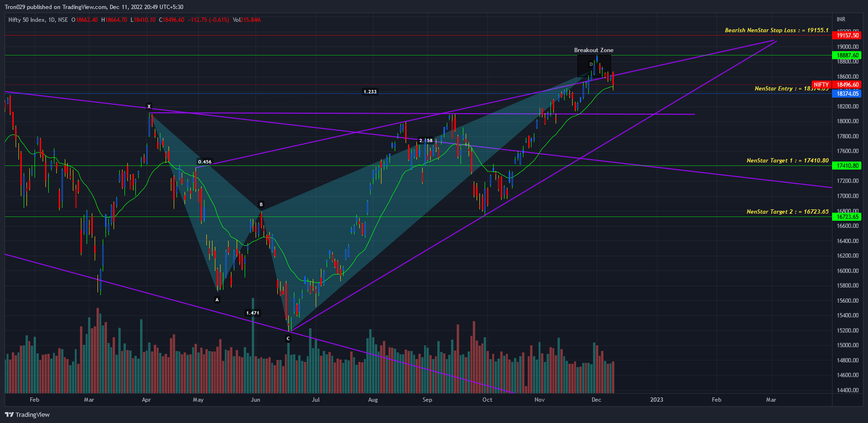The height and width of the screenshot is (423, 868).
Task: Click the Oct label on time axis
Action: pyautogui.click(x=487, y=400)
